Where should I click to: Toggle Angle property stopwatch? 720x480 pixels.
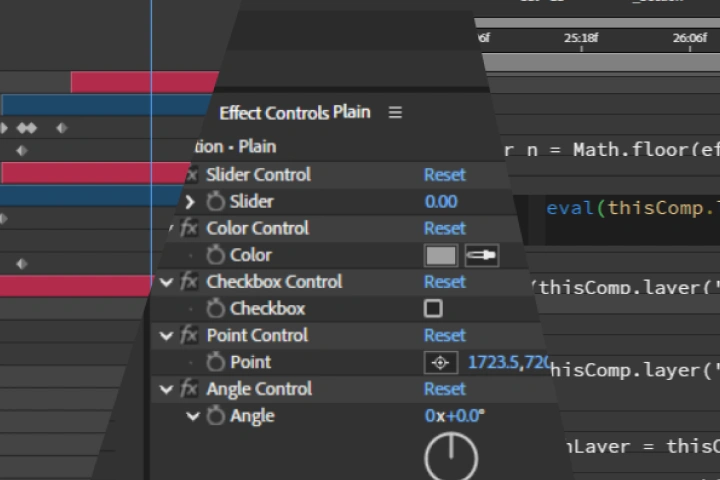pyautogui.click(x=215, y=416)
